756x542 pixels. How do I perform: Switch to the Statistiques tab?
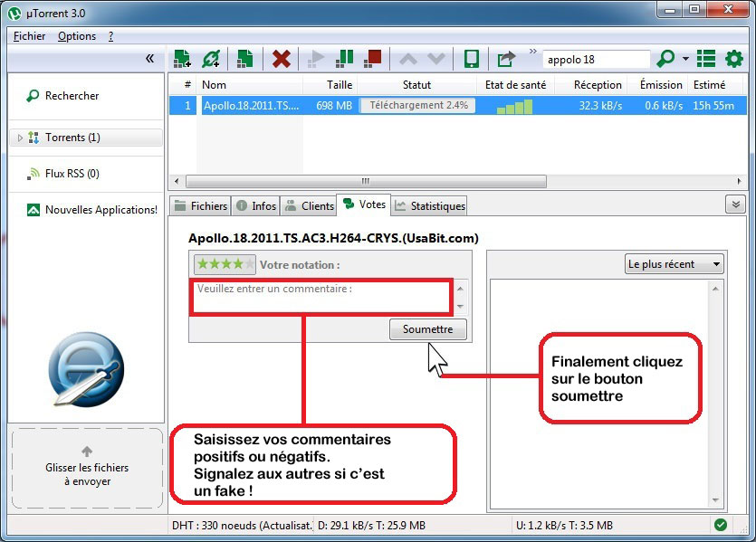[x=429, y=205]
